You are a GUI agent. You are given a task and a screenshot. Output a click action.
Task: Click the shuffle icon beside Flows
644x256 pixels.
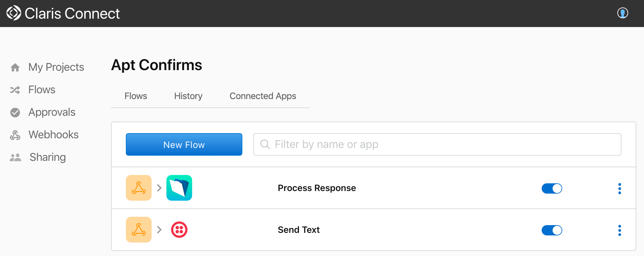click(15, 90)
